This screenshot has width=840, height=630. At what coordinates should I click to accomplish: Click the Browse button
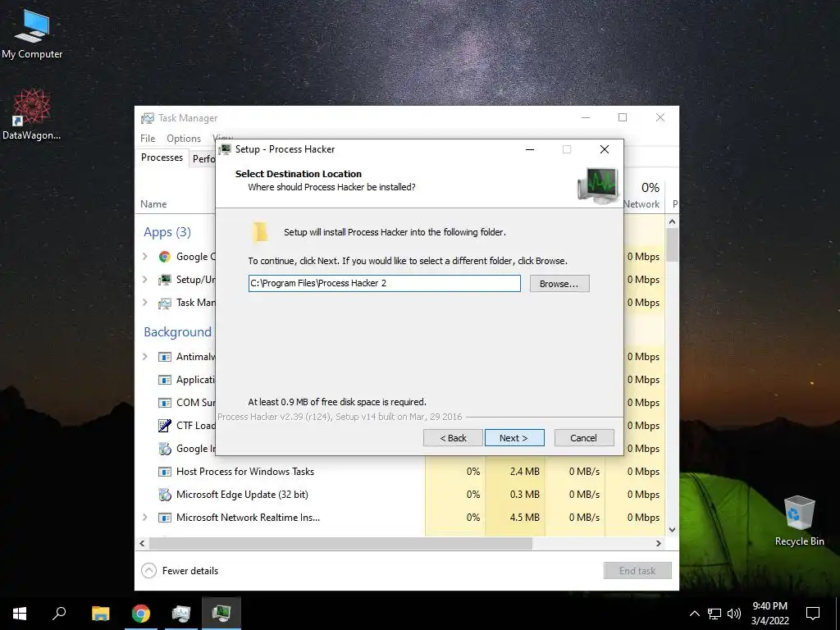pos(559,284)
